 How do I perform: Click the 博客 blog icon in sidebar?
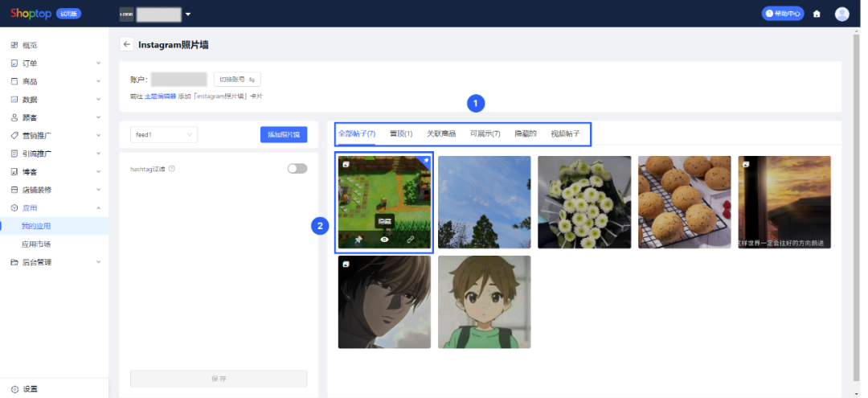point(14,172)
